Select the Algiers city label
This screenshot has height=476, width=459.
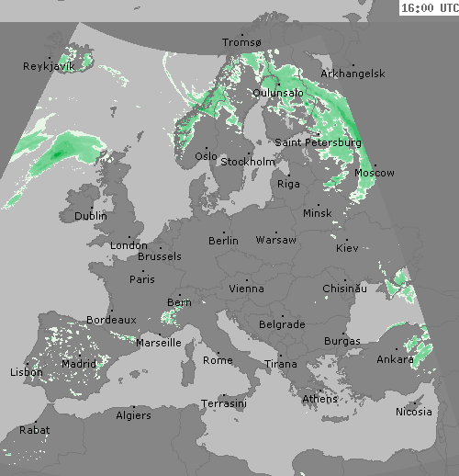[x=133, y=415]
